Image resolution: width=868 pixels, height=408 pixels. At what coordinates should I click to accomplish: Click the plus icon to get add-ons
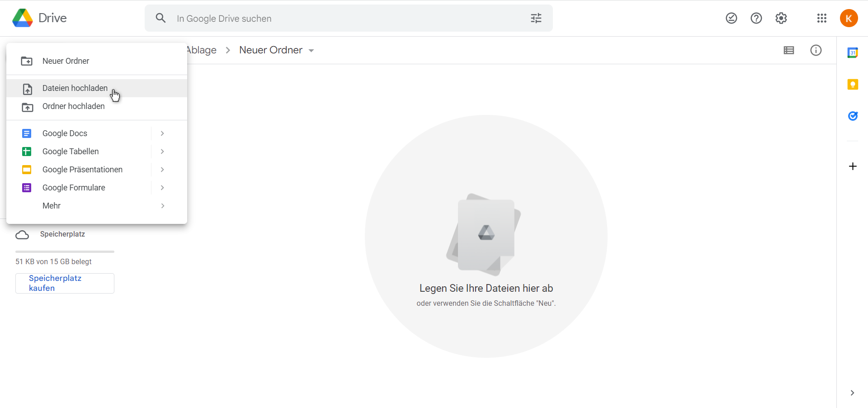(853, 166)
